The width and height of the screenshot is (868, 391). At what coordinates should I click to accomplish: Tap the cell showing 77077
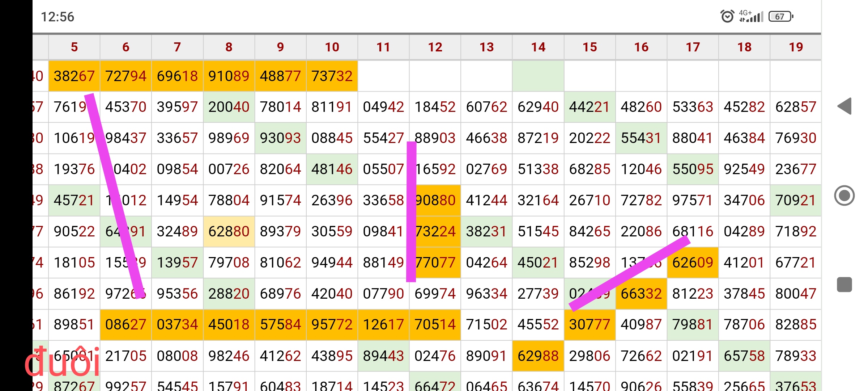pyautogui.click(x=435, y=262)
